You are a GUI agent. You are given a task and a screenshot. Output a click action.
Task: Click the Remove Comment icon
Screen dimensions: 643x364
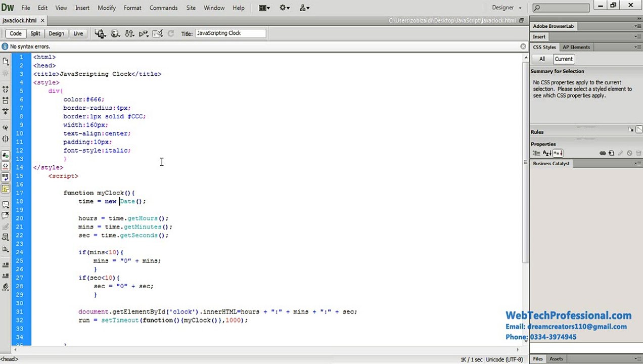[6, 216]
